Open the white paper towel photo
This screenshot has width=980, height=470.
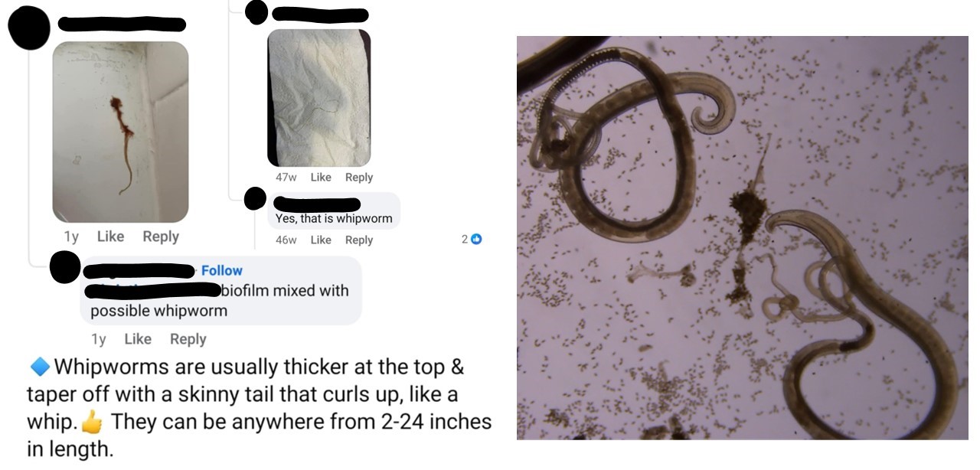[318, 98]
